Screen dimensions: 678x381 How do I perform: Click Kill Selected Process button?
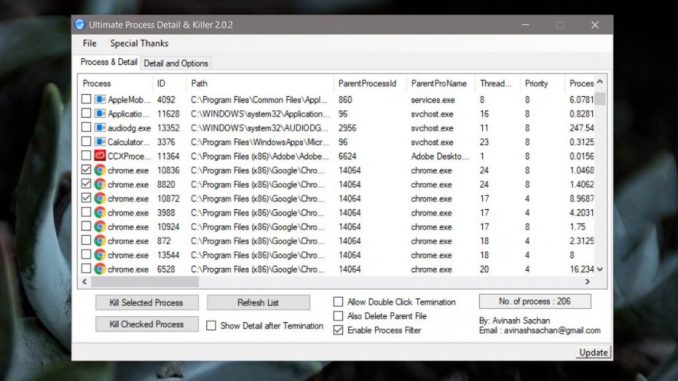click(147, 302)
